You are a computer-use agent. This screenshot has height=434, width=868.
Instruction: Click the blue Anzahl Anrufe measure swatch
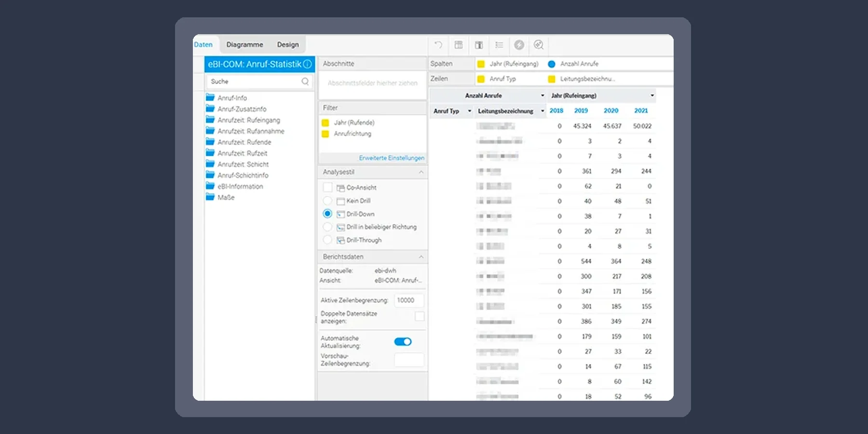[x=552, y=64]
